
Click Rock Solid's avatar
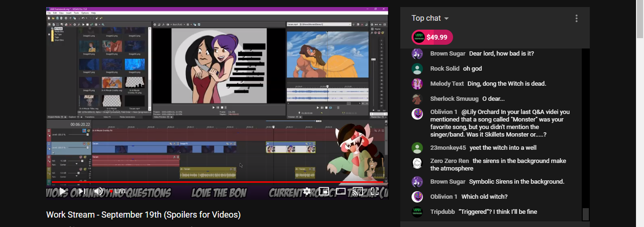pos(417,69)
